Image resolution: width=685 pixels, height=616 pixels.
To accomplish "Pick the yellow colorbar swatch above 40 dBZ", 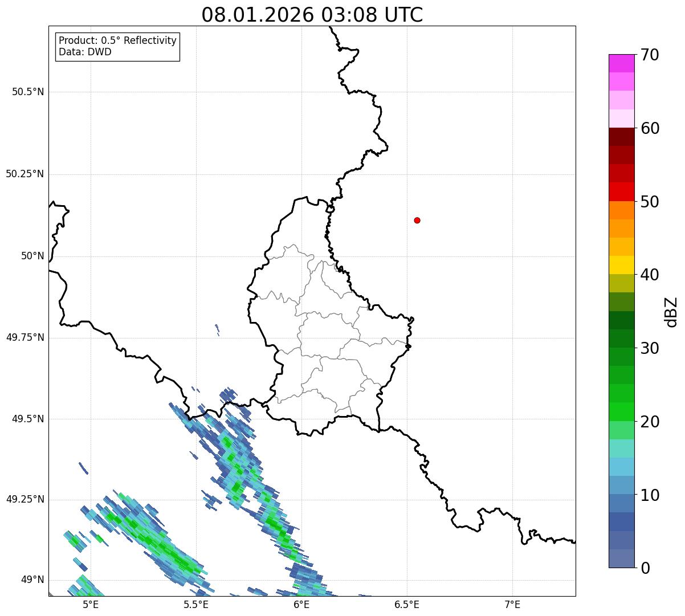I will pos(621,265).
